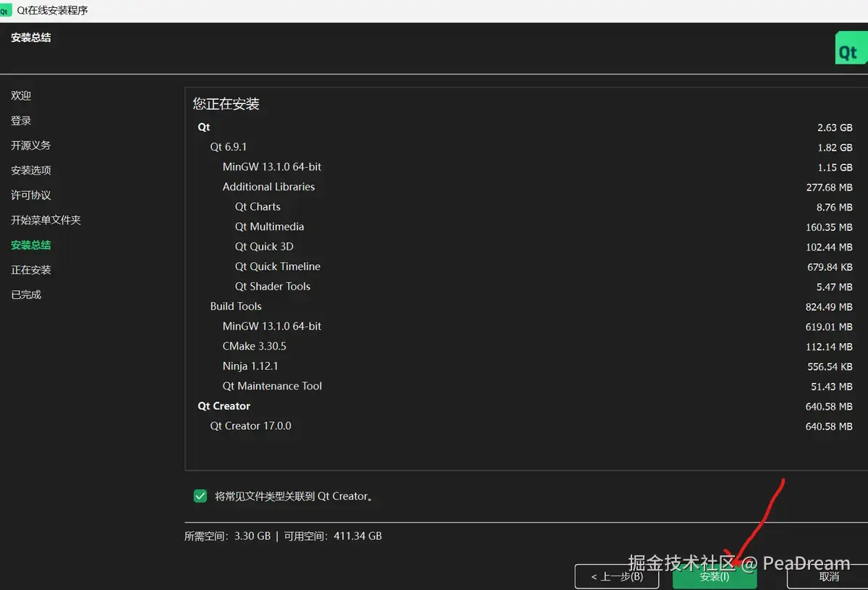Click the 您正在安装 heading
The width and height of the screenshot is (868, 590).
point(226,104)
